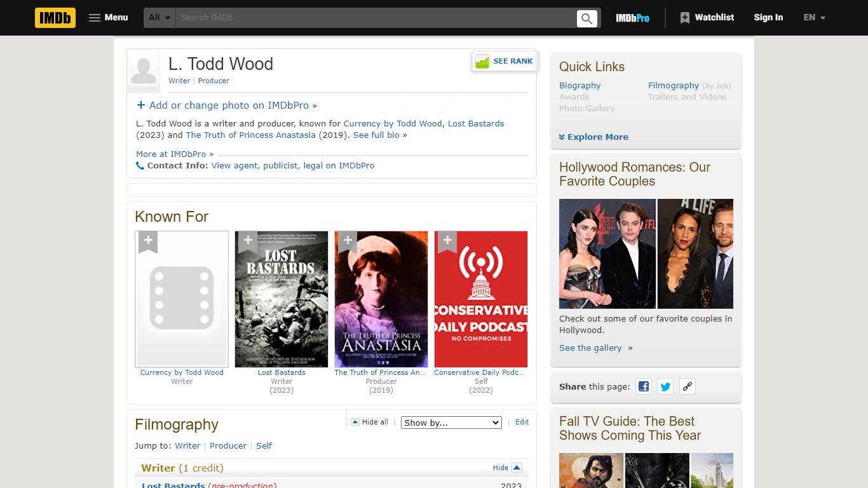Open The Truth of Princess Anastasia poster

coord(381,299)
